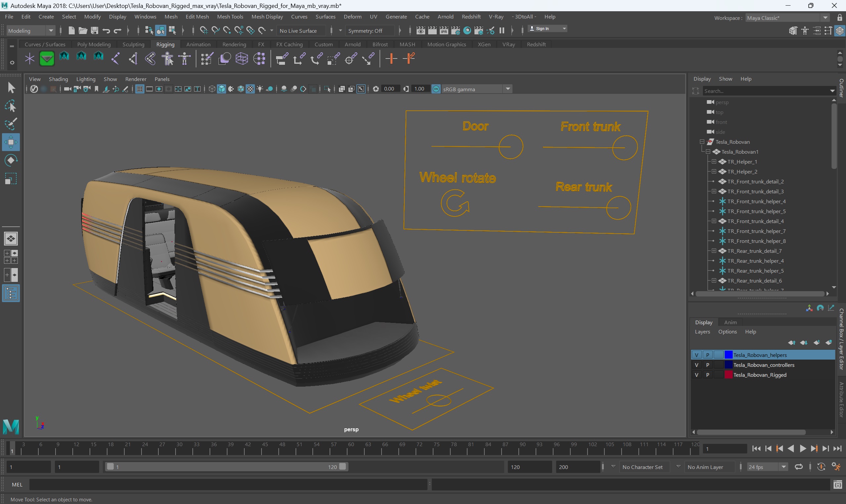Click the Undo arrow icon

[x=106, y=30]
